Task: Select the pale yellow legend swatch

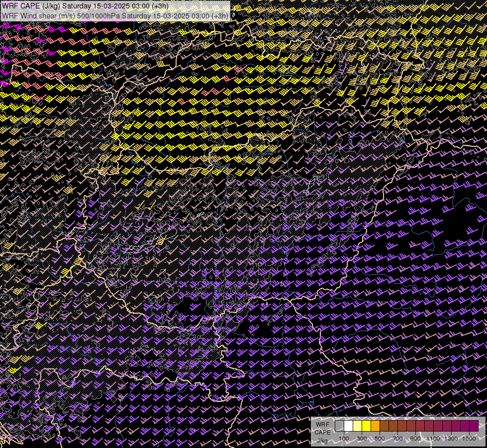Action: [358, 426]
